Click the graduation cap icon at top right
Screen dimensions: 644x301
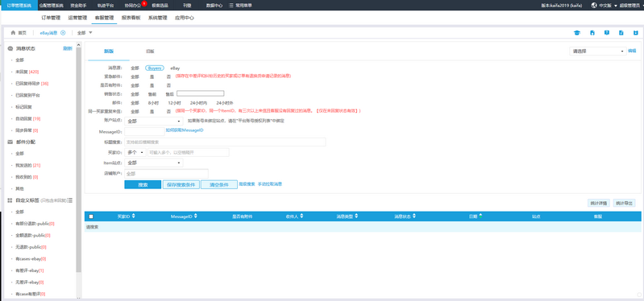pos(576,33)
